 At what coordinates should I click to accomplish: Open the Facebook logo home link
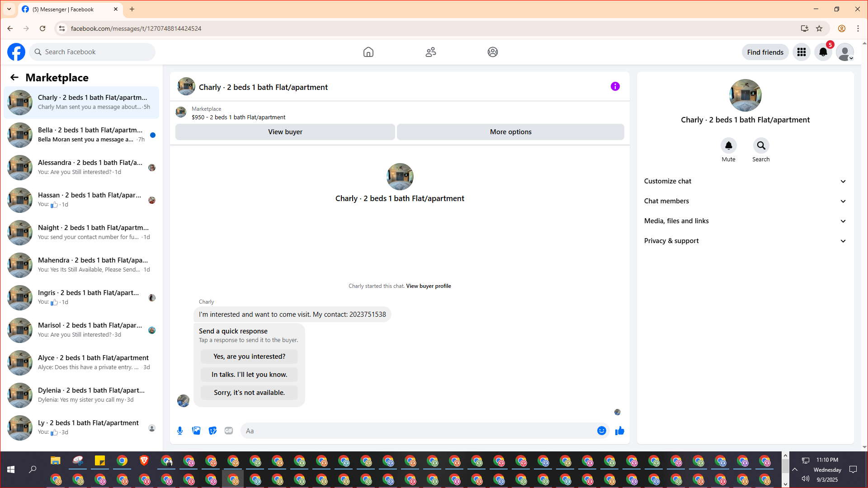coord(16,52)
